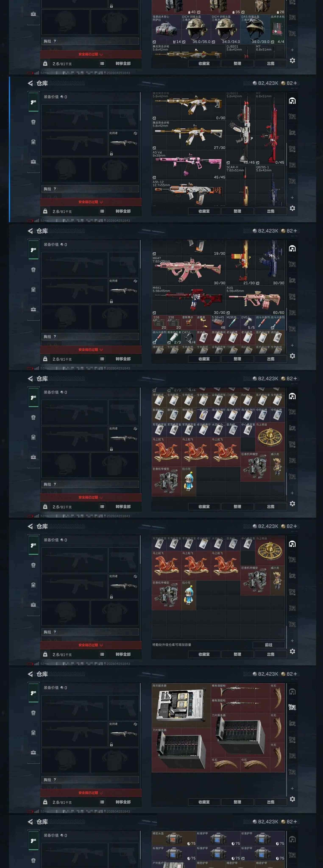Choose the pink AUG rifle
The image size is (323, 868).
pos(255,301)
